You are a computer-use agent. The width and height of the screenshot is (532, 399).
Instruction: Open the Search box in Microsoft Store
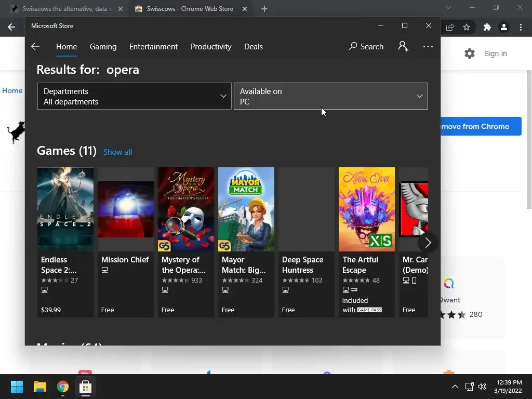click(366, 46)
